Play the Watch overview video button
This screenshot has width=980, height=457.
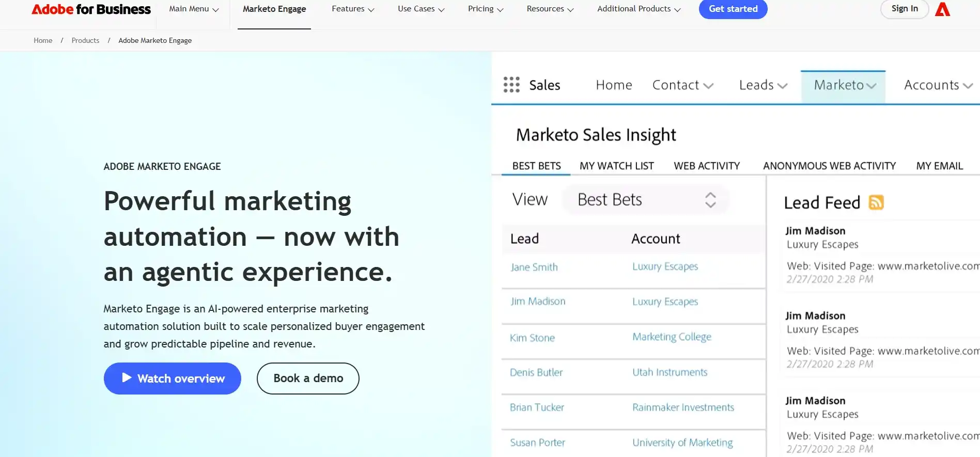(x=173, y=379)
